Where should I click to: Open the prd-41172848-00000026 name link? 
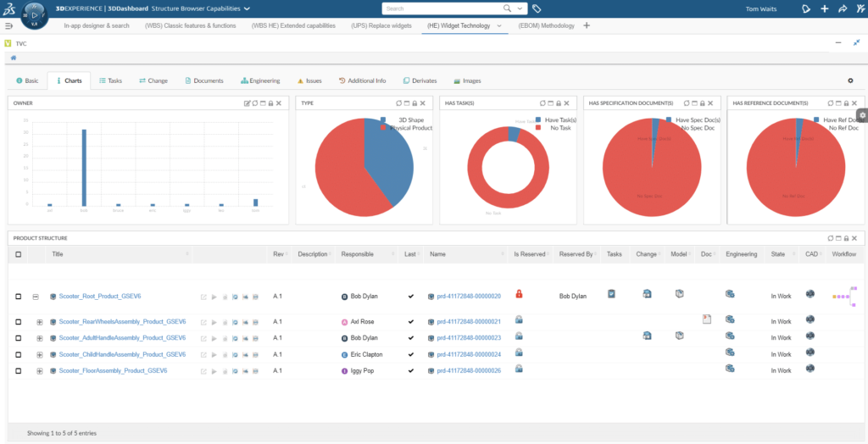(x=468, y=371)
